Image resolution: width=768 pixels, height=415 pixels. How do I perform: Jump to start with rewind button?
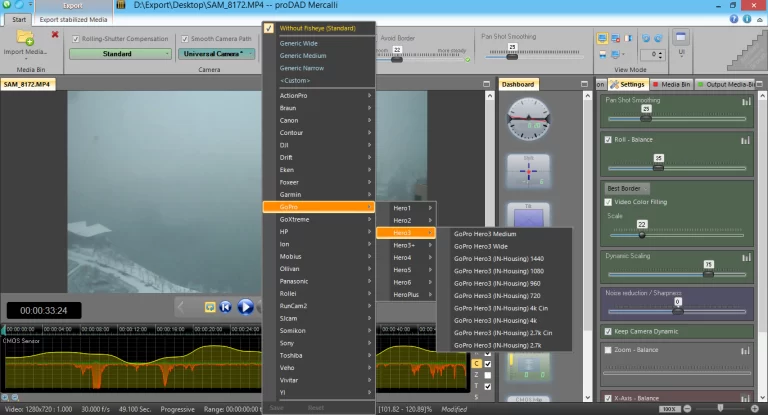coord(225,307)
